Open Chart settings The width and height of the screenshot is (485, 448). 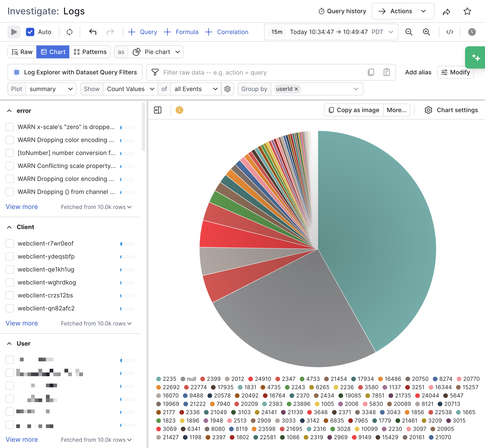point(451,110)
